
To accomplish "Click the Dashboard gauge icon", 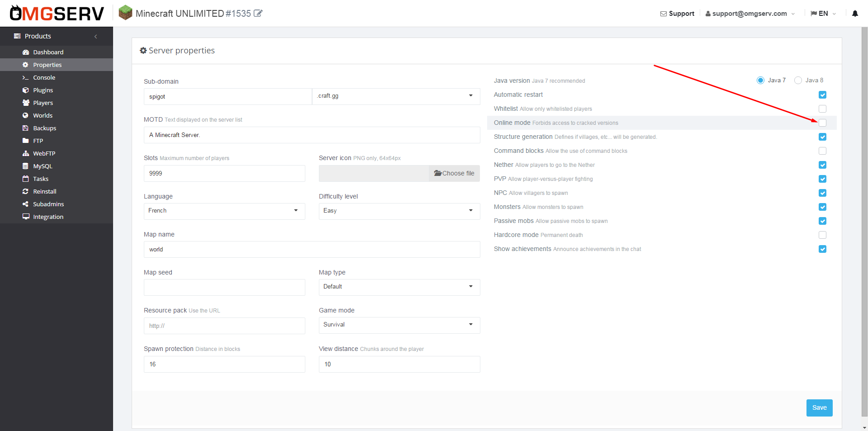I will [26, 52].
